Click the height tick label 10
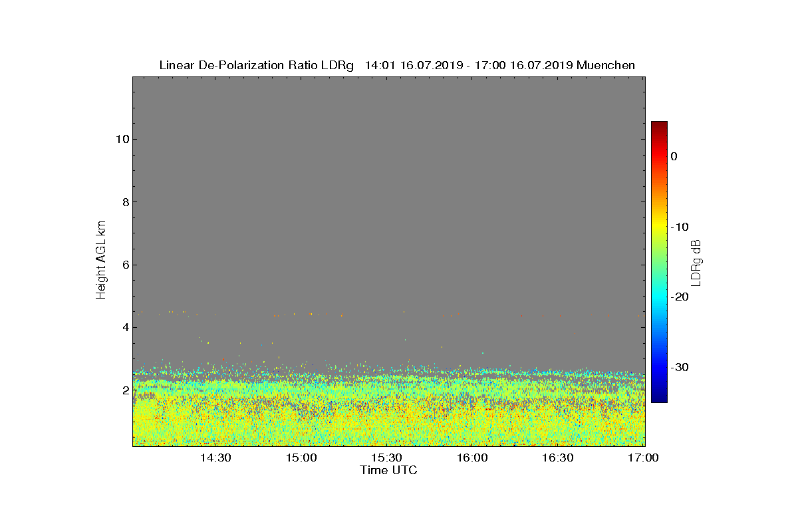 tap(122, 139)
